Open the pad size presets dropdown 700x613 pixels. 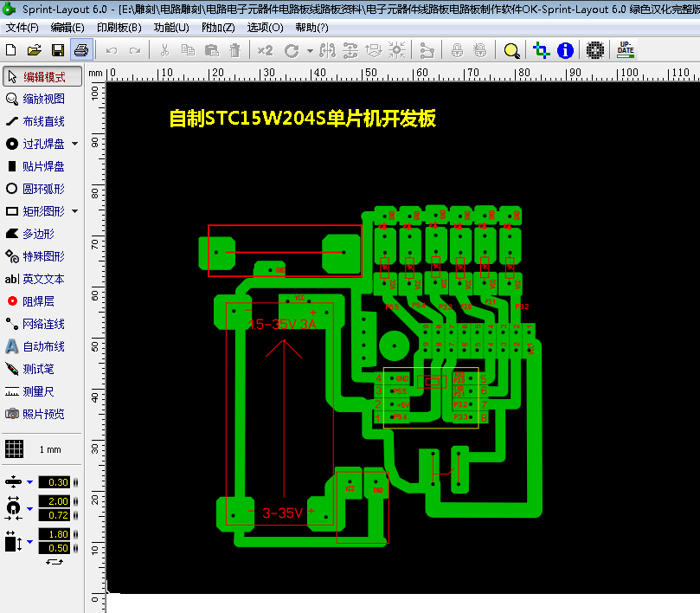[30, 508]
